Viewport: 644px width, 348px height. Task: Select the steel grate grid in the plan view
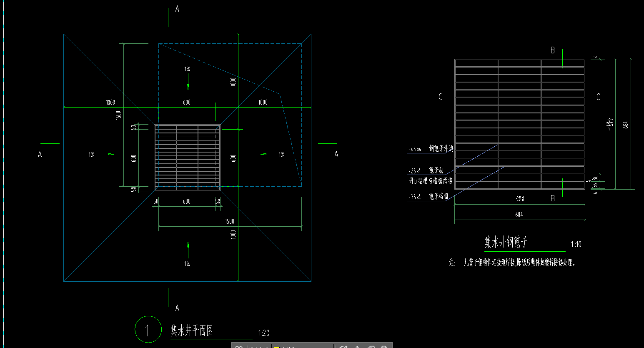187,158
